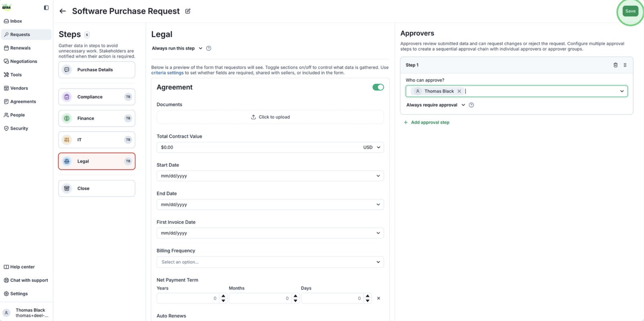Image resolution: width=644 pixels, height=321 pixels.
Task: Click the TB badge on Legal step
Action: tap(128, 161)
